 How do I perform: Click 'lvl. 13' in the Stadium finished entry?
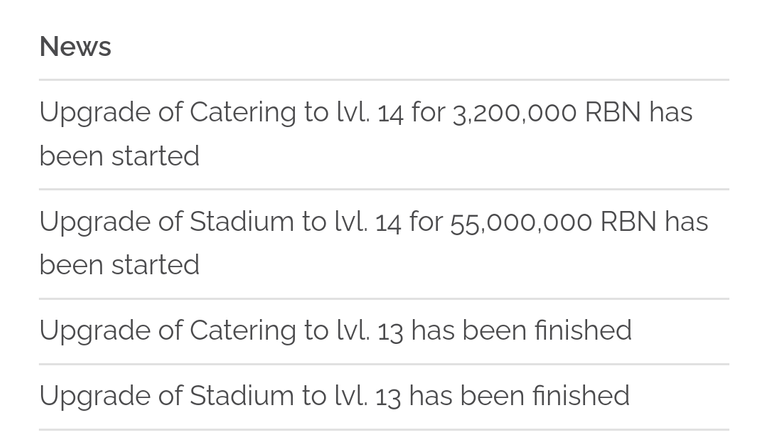tap(368, 396)
